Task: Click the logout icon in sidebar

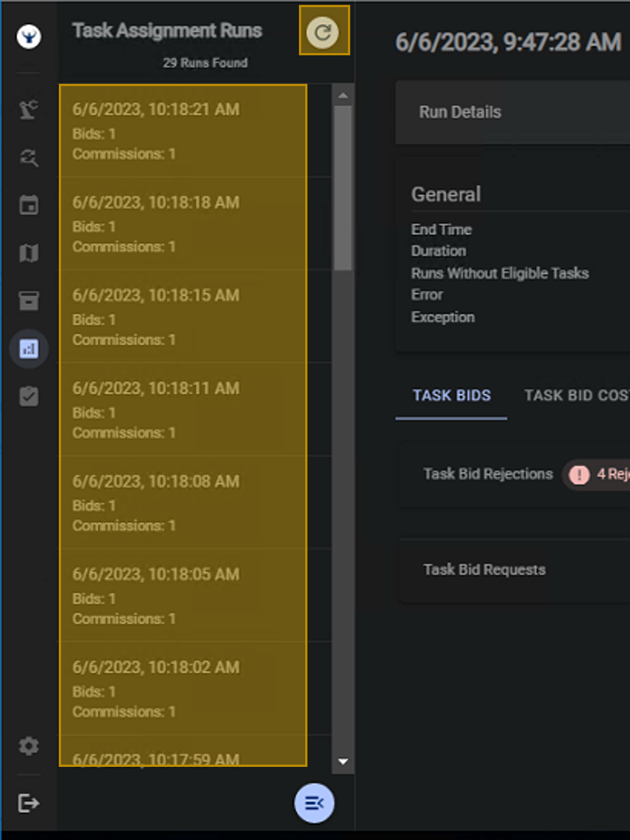Action: pos(29,803)
